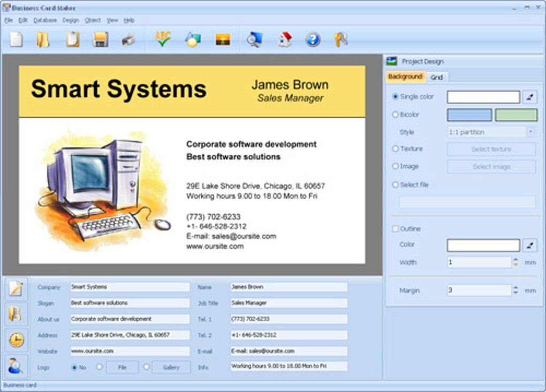Open the File menu
Viewport: 546px width, 392px height.
pyautogui.click(x=9, y=20)
